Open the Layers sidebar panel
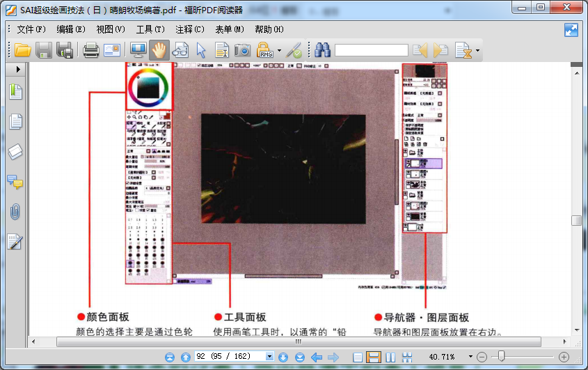The height and width of the screenshot is (370, 588). [15, 152]
